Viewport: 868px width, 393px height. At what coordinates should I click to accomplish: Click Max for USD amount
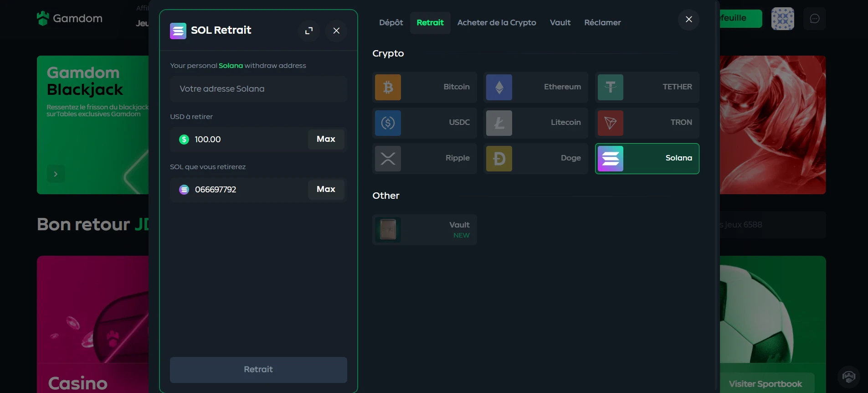click(326, 139)
